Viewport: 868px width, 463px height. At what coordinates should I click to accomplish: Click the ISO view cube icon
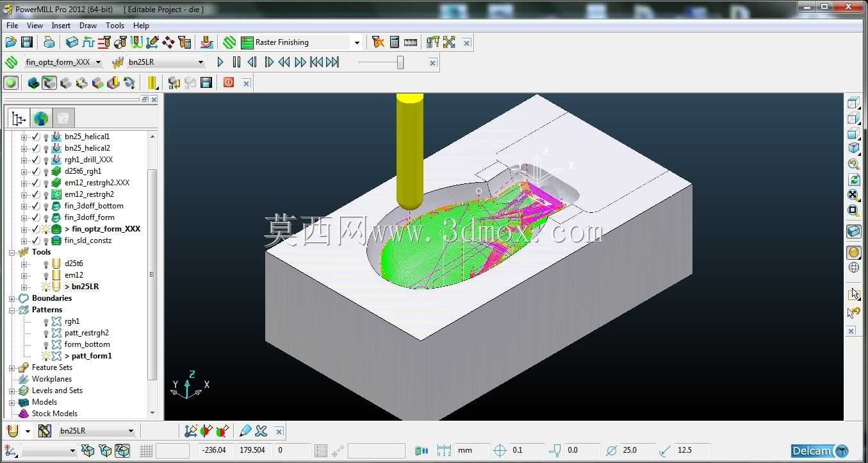click(x=853, y=148)
